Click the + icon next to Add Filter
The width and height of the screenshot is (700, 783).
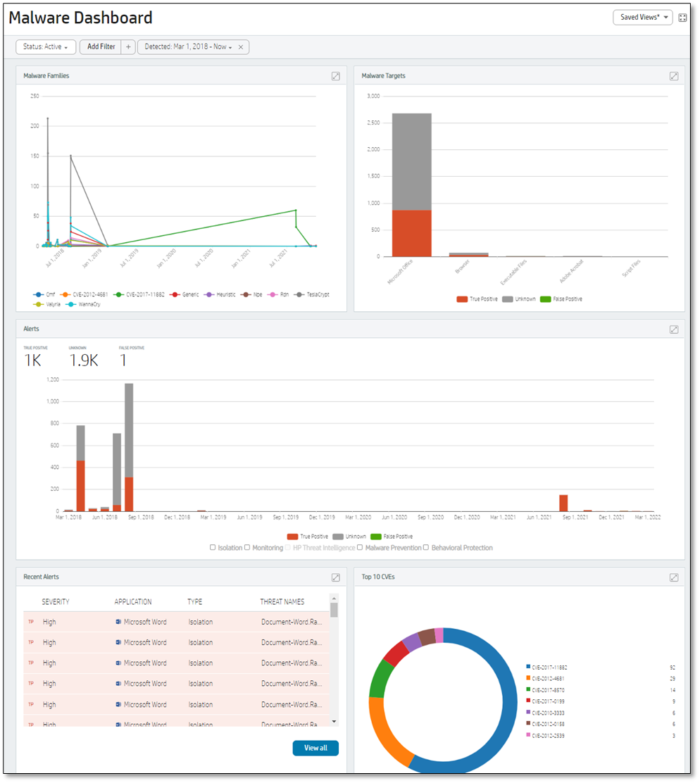point(127,46)
